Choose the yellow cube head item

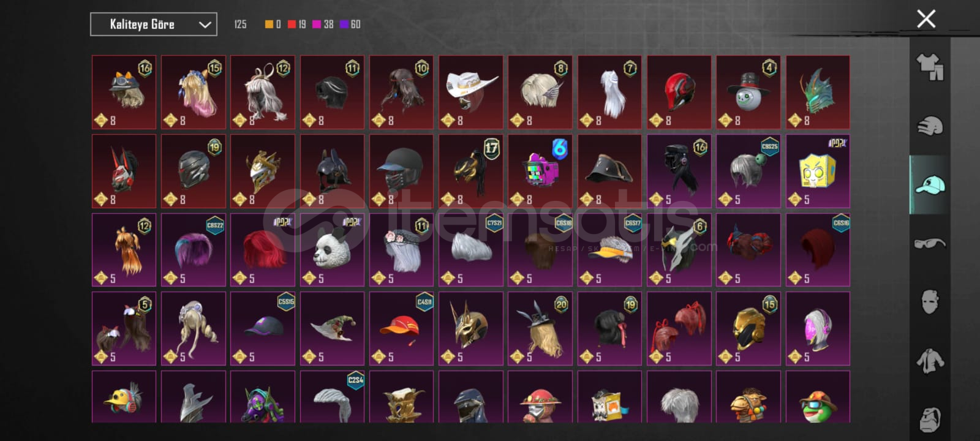(818, 171)
